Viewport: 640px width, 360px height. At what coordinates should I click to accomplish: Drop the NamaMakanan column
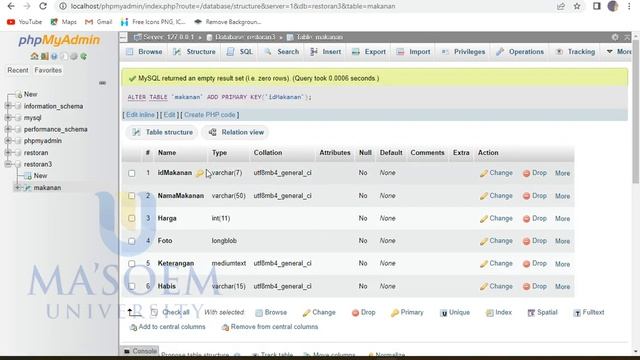pos(535,196)
